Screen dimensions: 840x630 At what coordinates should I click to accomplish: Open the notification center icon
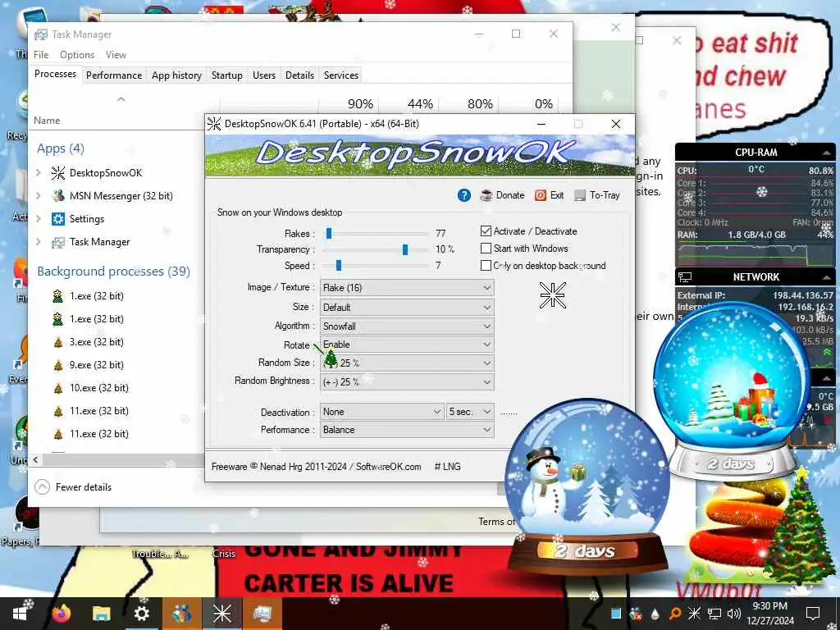[x=813, y=614]
